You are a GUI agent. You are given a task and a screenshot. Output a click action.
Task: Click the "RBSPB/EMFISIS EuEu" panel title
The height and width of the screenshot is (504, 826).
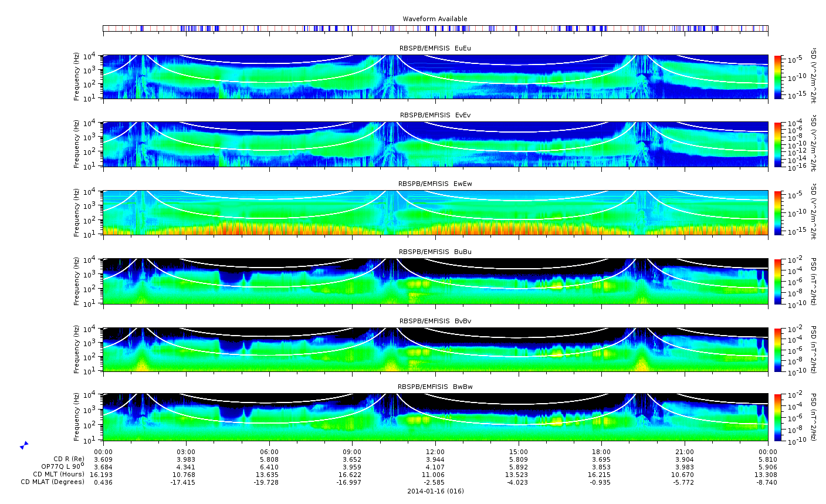[x=435, y=48]
